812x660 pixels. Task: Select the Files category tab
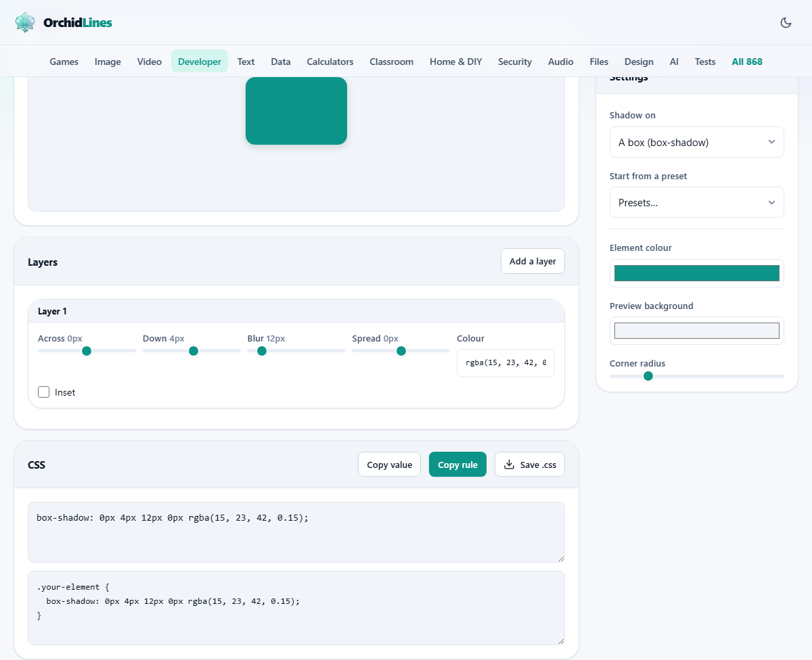pos(599,62)
